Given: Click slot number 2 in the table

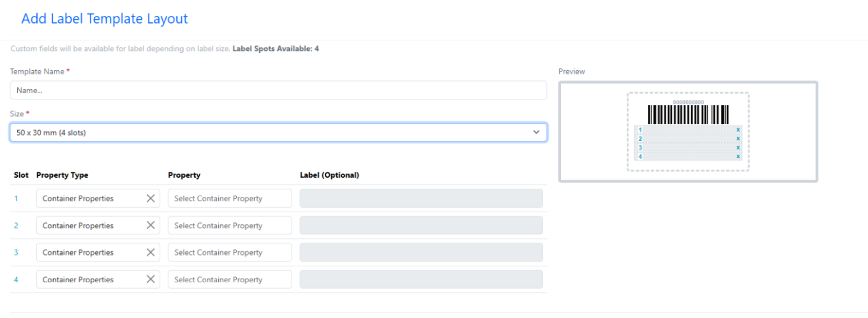Looking at the screenshot, I should [16, 226].
